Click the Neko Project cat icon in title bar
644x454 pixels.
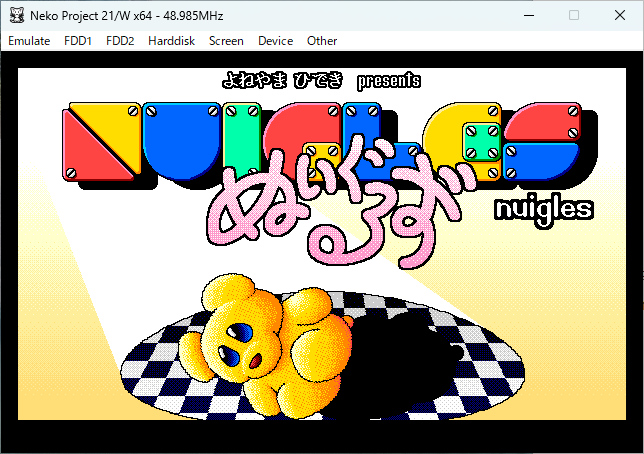point(17,16)
